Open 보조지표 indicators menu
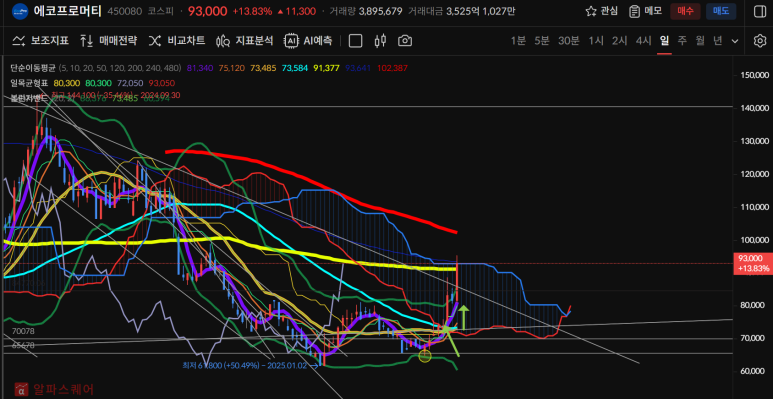 coord(40,41)
